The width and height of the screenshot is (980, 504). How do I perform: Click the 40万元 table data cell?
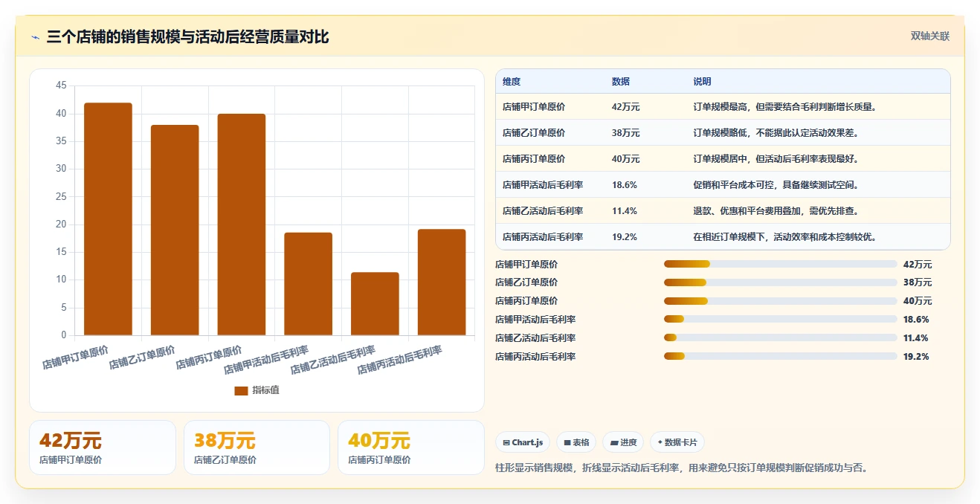[626, 159]
